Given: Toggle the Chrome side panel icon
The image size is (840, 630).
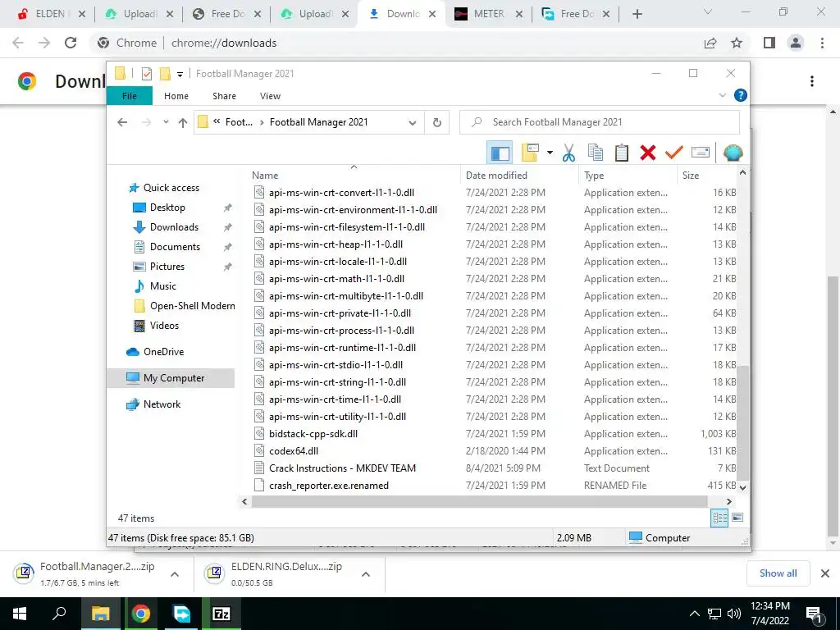Looking at the screenshot, I should (x=769, y=43).
